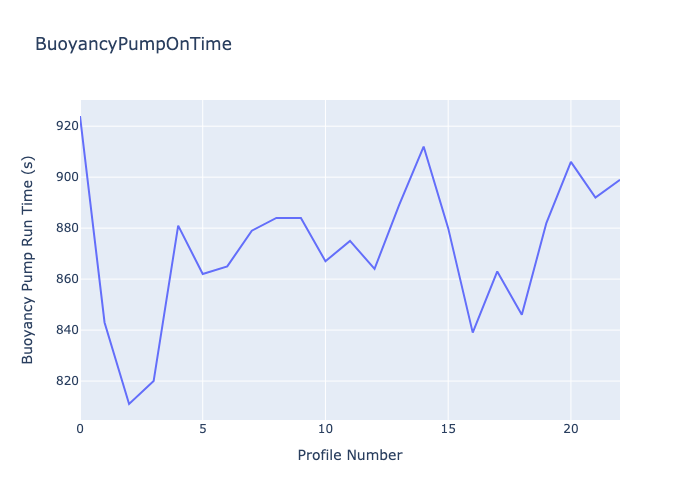Viewport: 700px width, 500px height.
Task: Click the line's dip at profile 16
Action: tap(473, 332)
